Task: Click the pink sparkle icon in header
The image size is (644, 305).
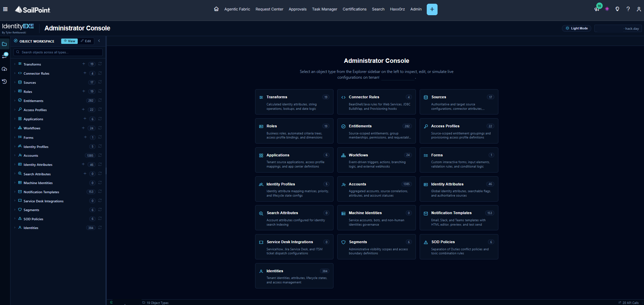Action: tap(607, 9)
